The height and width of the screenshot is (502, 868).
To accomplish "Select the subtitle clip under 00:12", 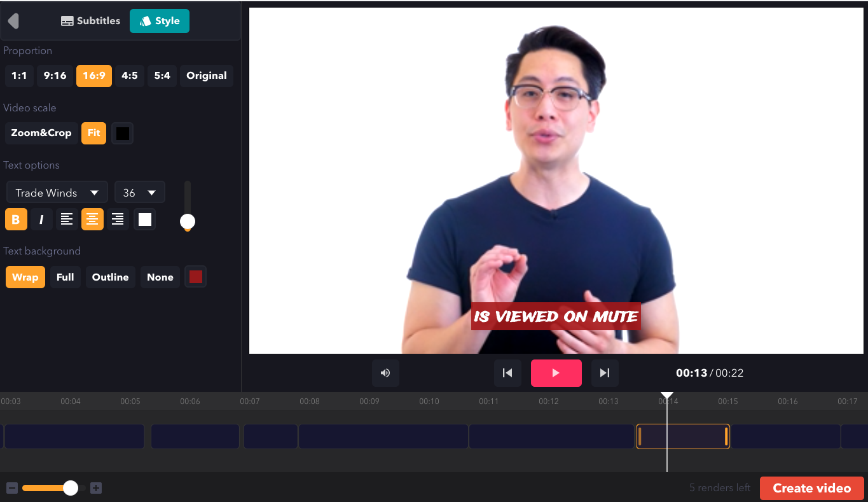I will click(x=552, y=436).
